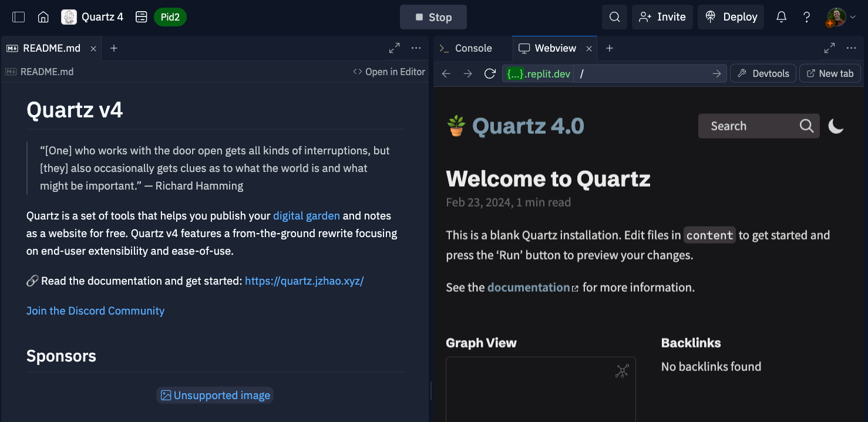Click the notifications bell icon

tap(781, 16)
